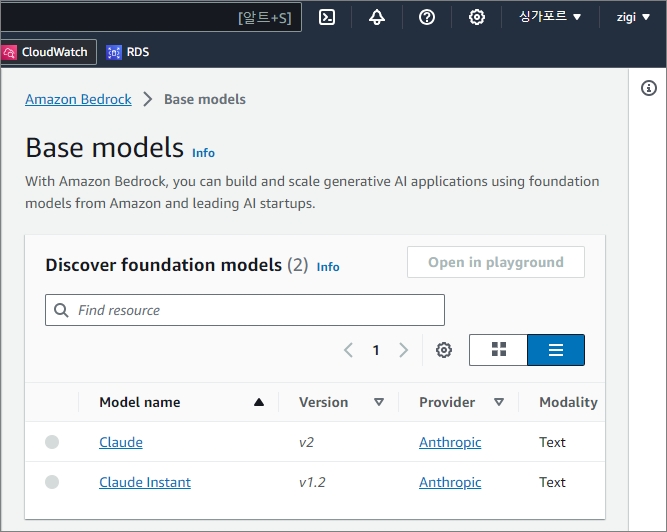Viewport: 667px width, 532px height.
Task: Open the RDS service shortcut
Action: pos(128,52)
